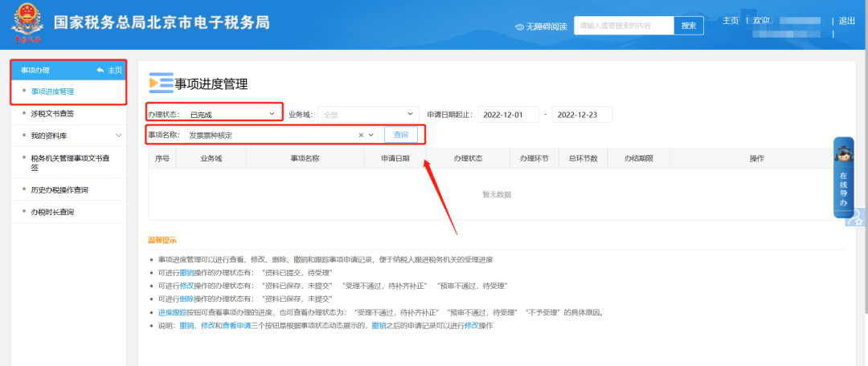Click the 业务域 column header in table

point(211,158)
